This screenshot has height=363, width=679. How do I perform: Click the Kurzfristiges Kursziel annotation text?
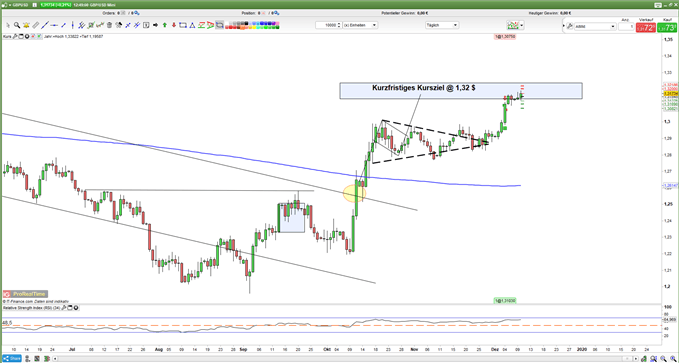coord(424,88)
